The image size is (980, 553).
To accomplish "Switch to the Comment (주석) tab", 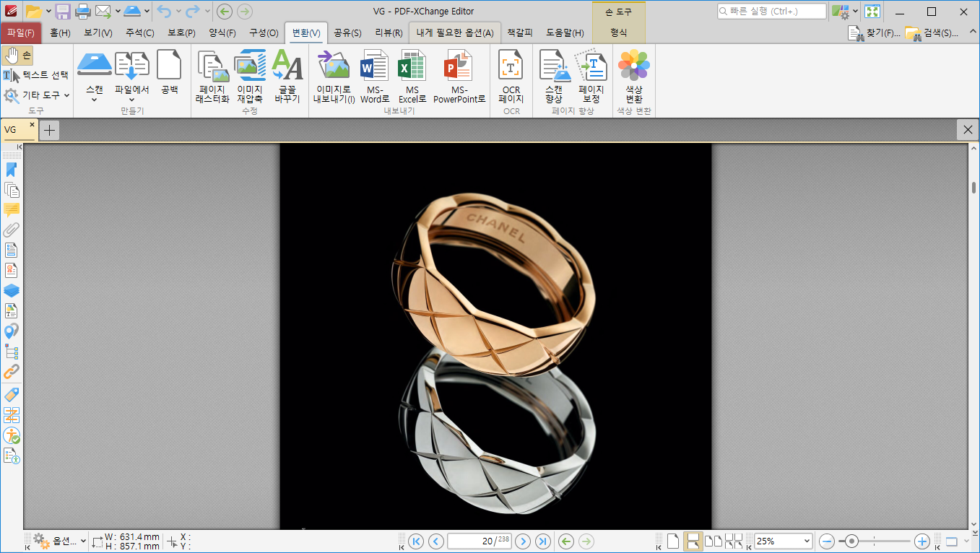I will (139, 32).
